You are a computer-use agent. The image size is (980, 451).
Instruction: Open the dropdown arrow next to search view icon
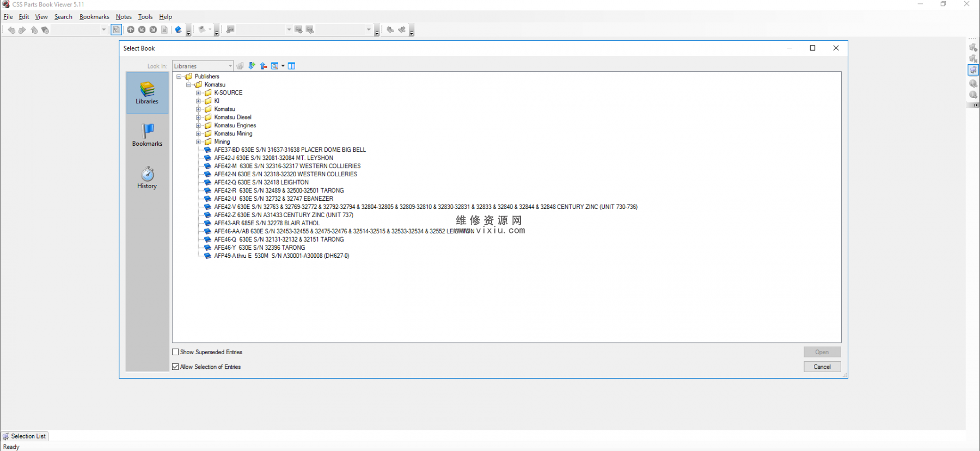[x=283, y=66]
